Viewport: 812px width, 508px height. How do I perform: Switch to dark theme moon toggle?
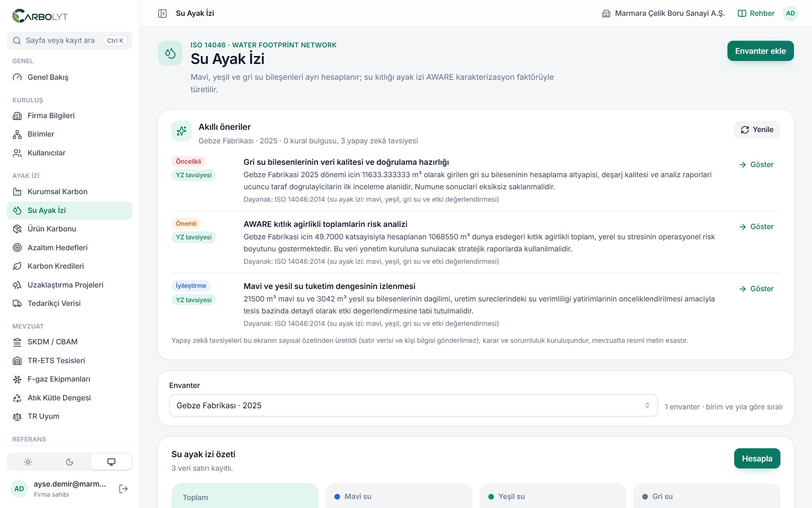[70, 462]
